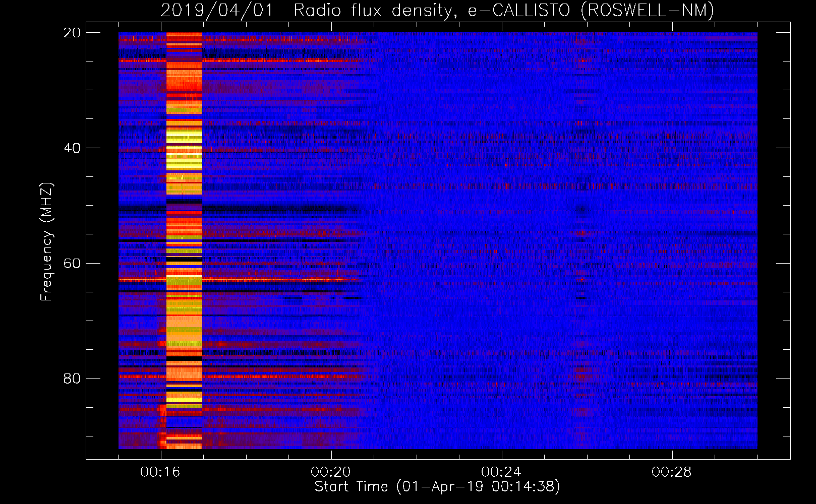Click the 80 MHz frequency tick label

[72, 379]
